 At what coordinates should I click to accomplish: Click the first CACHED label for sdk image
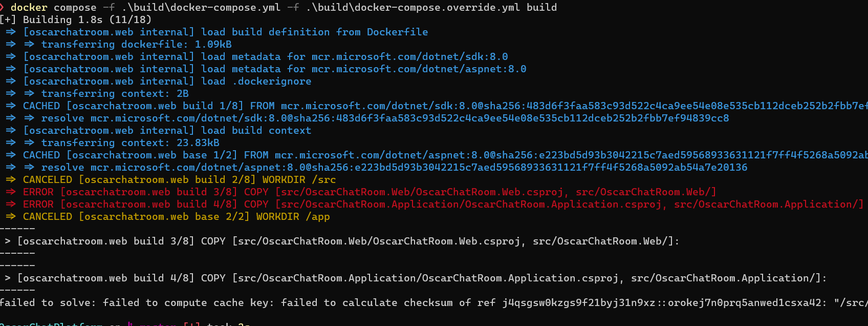click(x=41, y=106)
